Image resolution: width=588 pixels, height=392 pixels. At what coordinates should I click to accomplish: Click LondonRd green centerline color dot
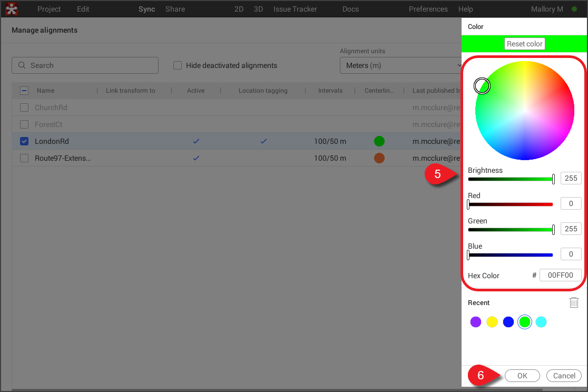(379, 141)
